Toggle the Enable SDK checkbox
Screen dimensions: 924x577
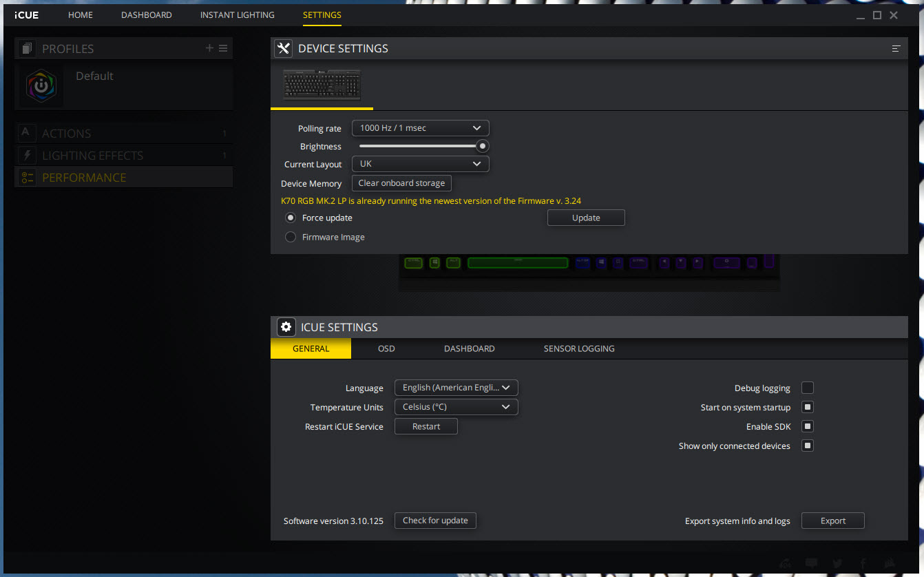[x=808, y=426]
